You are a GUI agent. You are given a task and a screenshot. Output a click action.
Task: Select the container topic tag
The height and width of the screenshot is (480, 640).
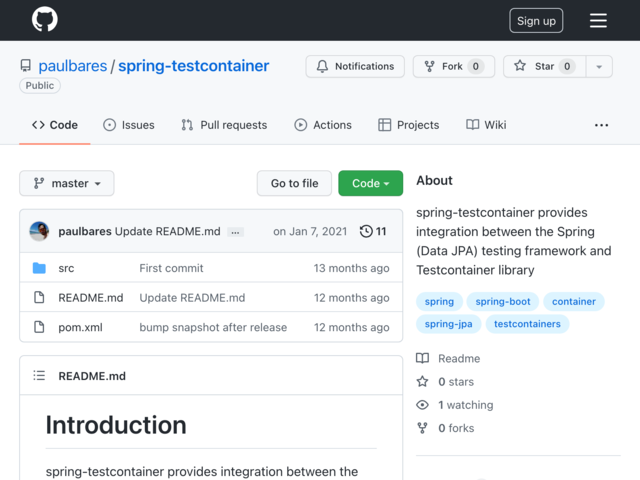coord(574,301)
